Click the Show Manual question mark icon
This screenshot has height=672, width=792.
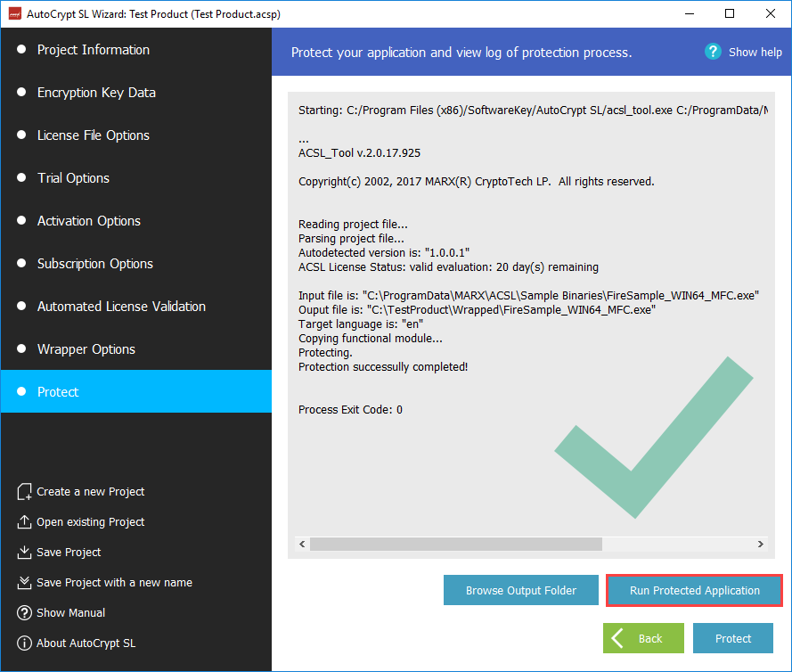pos(24,613)
